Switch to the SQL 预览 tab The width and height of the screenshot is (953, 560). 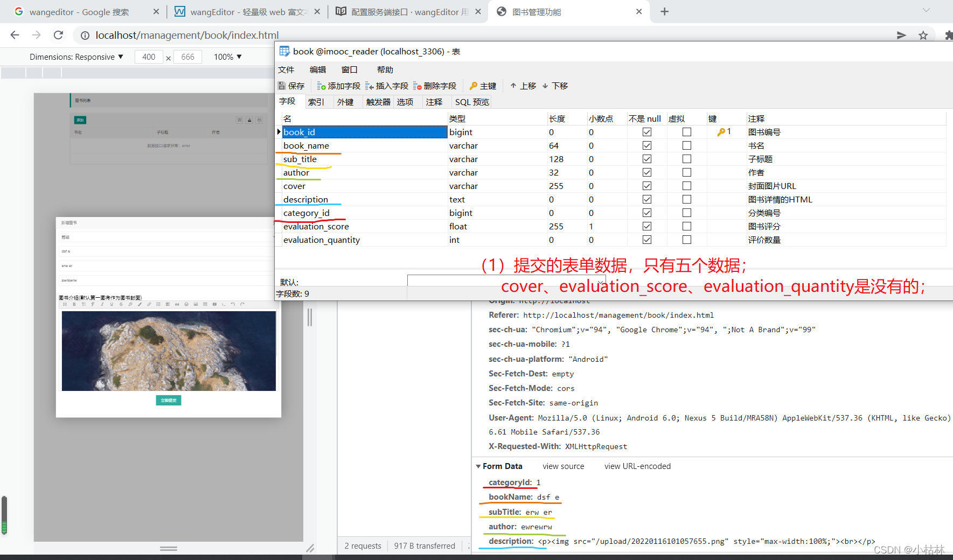pos(471,101)
